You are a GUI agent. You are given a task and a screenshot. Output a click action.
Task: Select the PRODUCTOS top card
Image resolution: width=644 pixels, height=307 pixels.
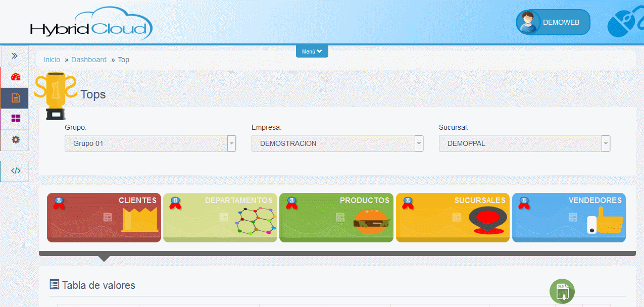[x=336, y=218]
